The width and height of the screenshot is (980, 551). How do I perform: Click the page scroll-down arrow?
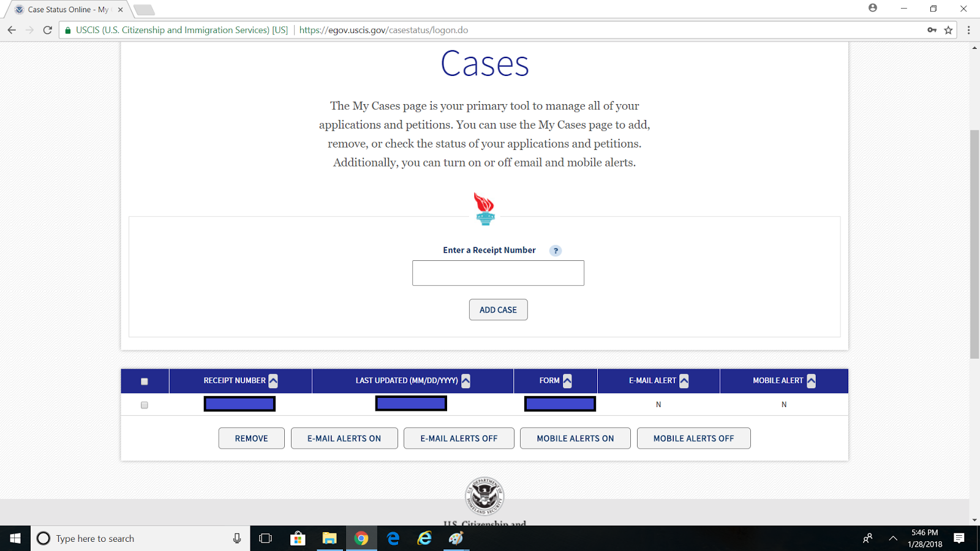point(974,520)
